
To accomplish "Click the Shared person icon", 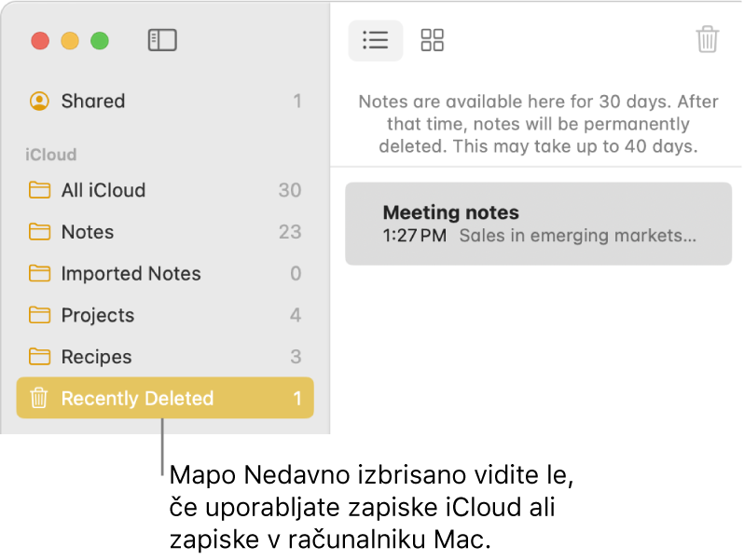I will point(39,101).
